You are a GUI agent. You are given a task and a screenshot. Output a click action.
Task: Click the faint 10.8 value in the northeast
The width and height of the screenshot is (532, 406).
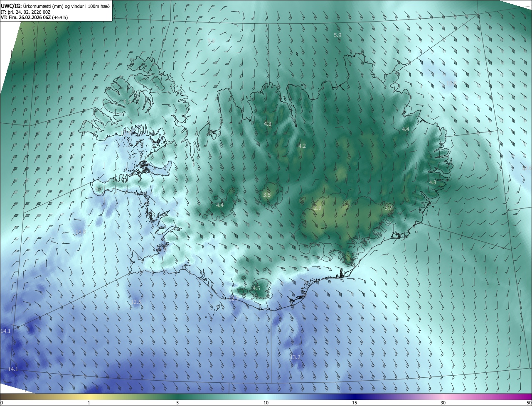[452, 84]
